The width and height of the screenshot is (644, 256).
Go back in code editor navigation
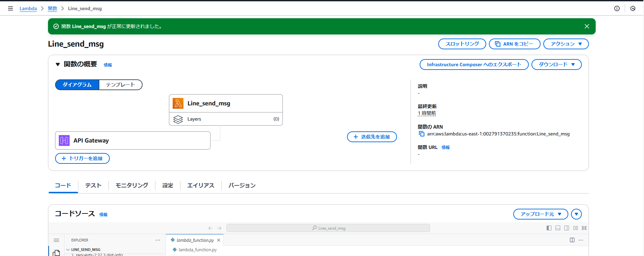coord(210,228)
